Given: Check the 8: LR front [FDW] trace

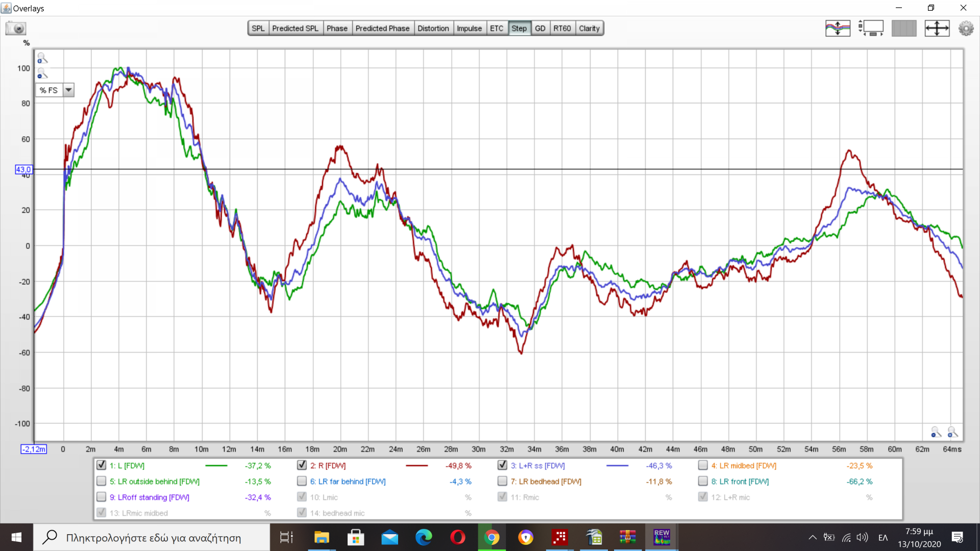Looking at the screenshot, I should coord(703,481).
